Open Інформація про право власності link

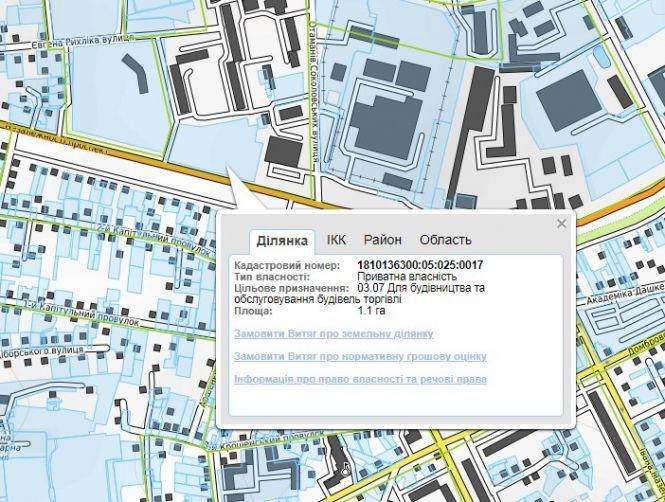[359, 380]
